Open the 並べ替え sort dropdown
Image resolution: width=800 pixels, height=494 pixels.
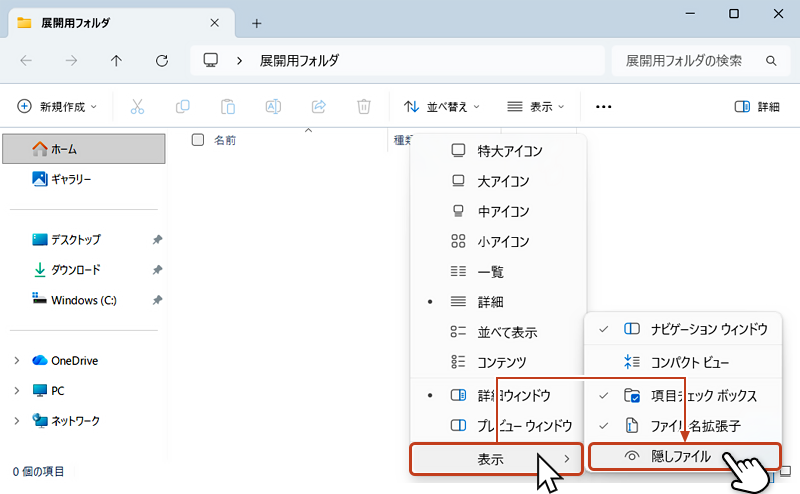point(442,107)
